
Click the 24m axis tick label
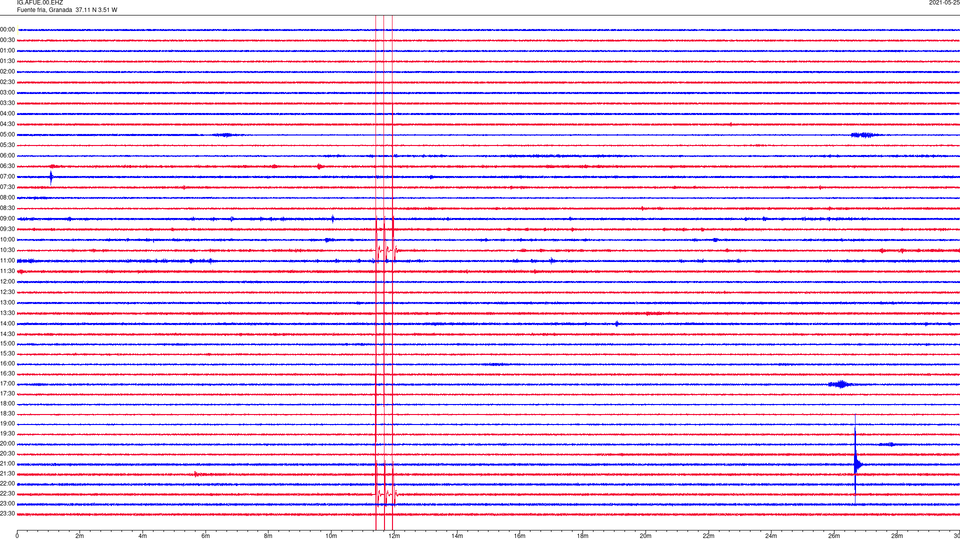(x=771, y=536)
